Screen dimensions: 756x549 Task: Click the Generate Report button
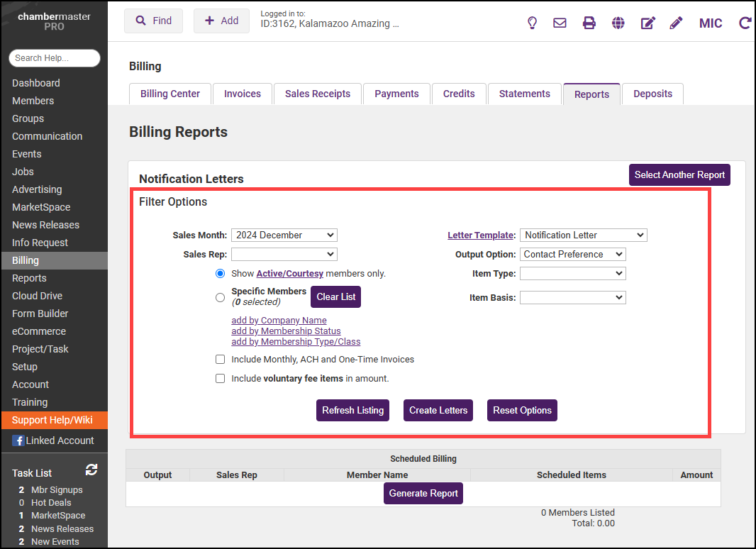pyautogui.click(x=423, y=494)
